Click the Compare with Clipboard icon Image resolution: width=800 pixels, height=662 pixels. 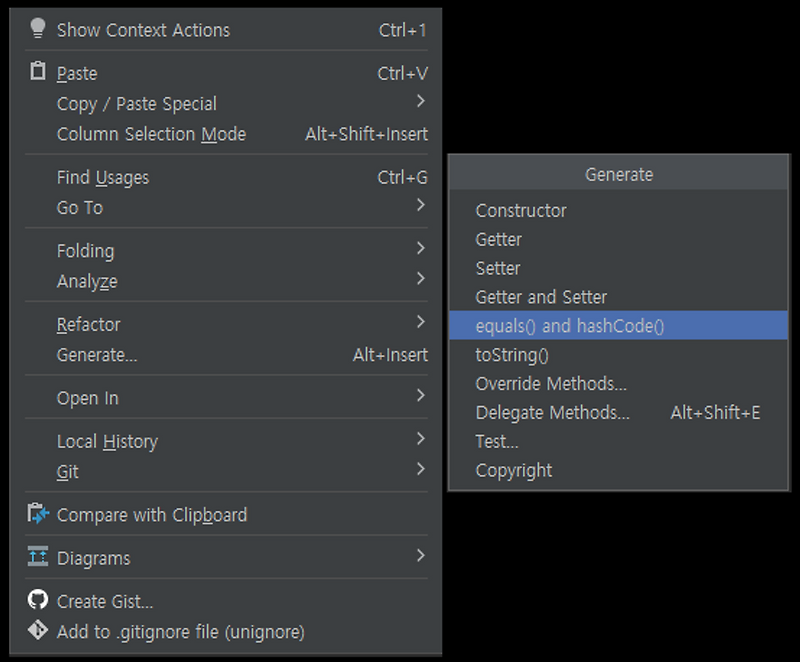coord(38,514)
